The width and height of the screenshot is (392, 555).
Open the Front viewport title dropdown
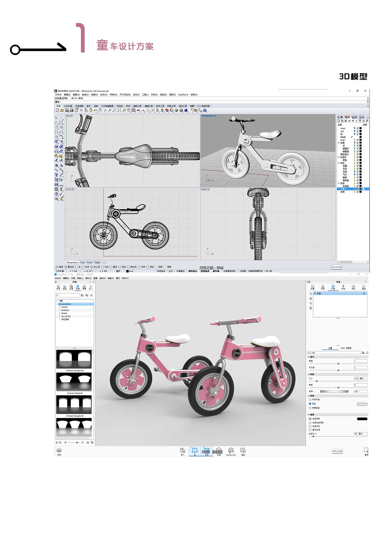[73, 189]
